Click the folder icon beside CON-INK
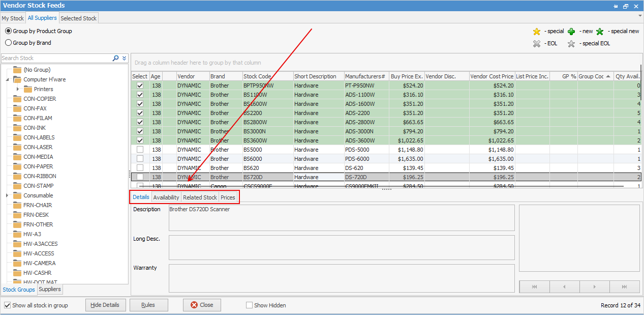Screen dimensions: 644x315 [17, 128]
